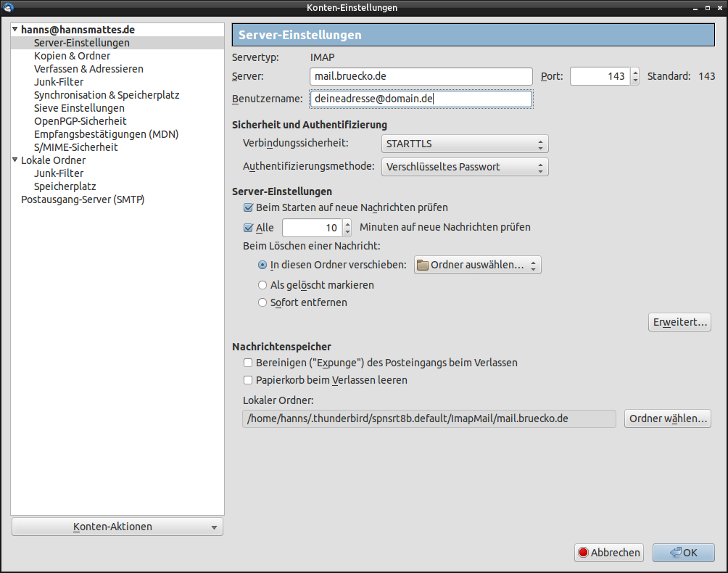Choose Sofort entfernen radio button

click(262, 303)
